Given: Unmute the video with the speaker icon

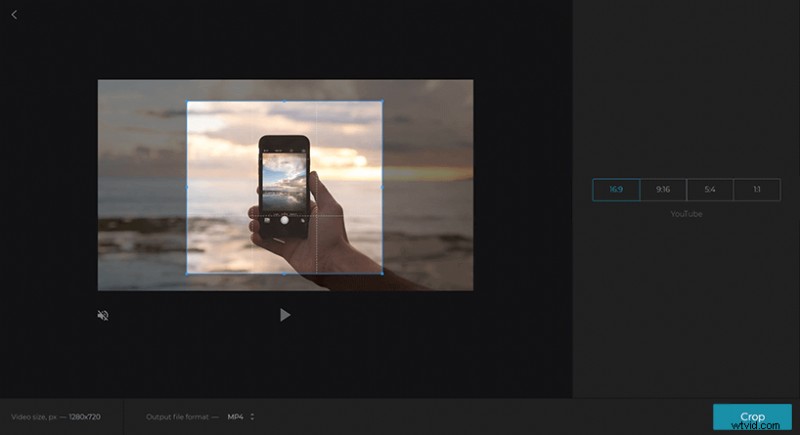Looking at the screenshot, I should tap(103, 315).
